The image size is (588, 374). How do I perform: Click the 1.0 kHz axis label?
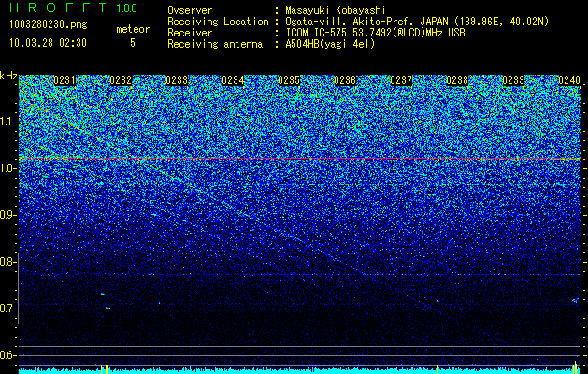point(8,168)
